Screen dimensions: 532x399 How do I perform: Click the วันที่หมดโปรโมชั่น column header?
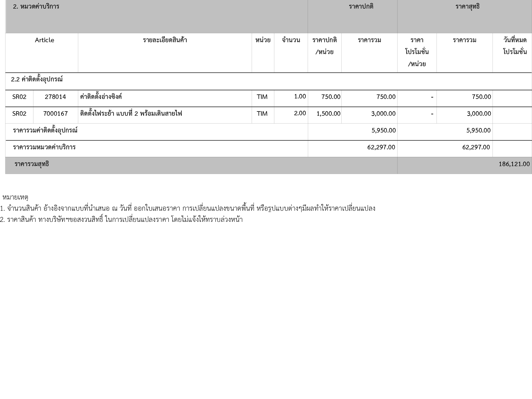pyautogui.click(x=515, y=46)
